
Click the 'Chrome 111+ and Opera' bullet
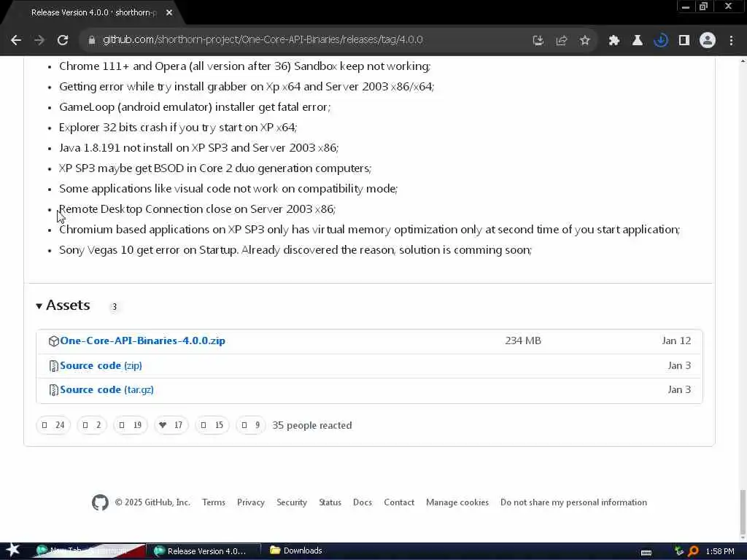point(245,66)
